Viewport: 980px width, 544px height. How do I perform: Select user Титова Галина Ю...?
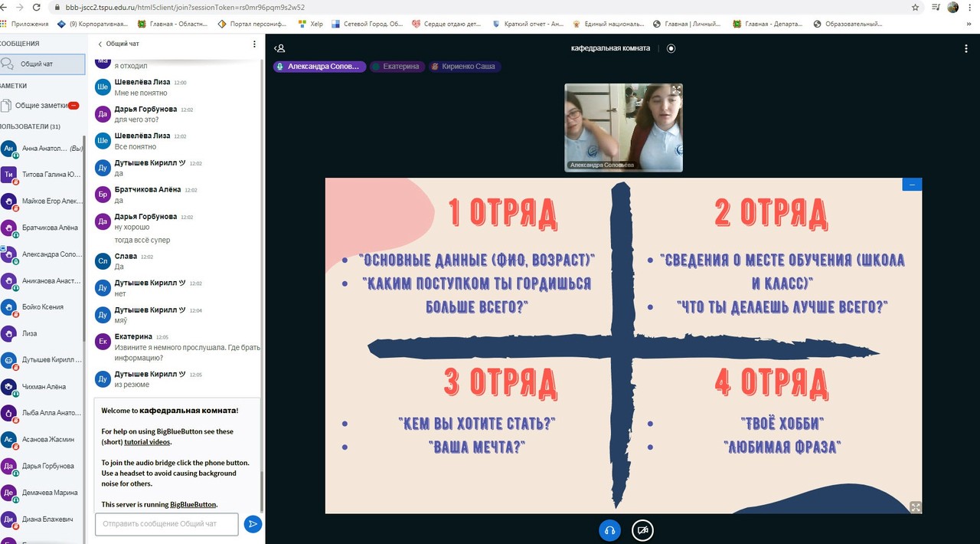(x=42, y=175)
